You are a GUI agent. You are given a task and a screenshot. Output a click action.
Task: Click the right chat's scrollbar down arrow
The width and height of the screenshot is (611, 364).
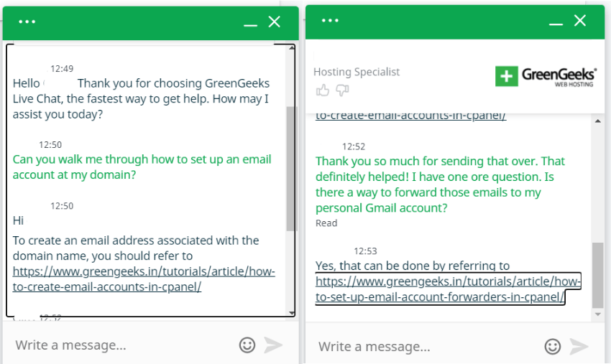click(x=598, y=314)
